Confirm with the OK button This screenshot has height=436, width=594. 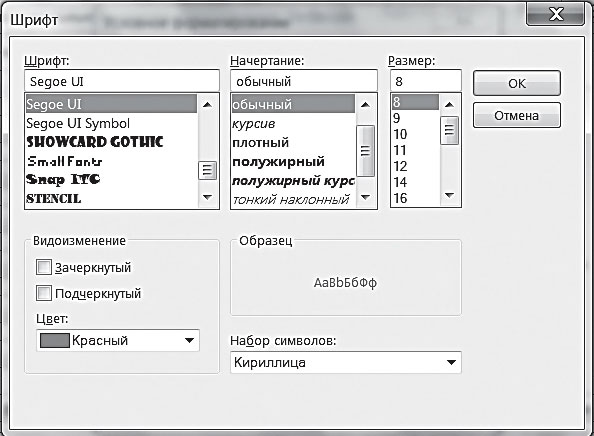(x=517, y=83)
